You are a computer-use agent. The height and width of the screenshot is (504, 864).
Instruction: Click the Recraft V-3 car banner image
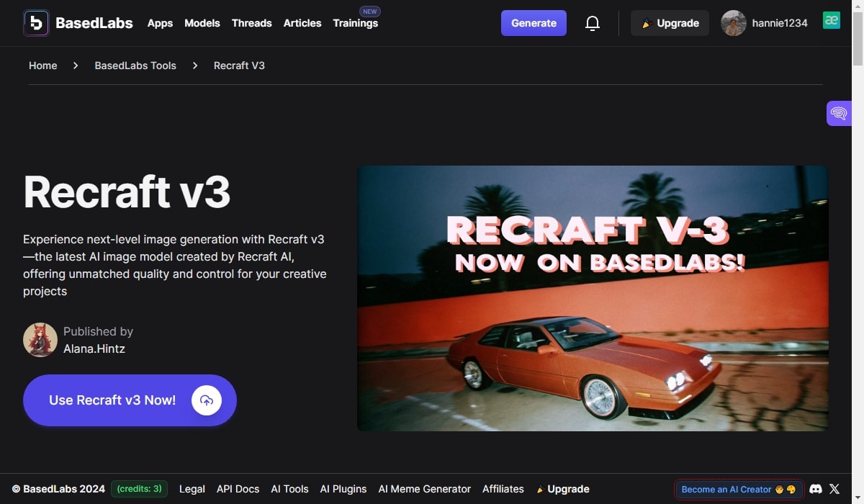[x=593, y=298]
